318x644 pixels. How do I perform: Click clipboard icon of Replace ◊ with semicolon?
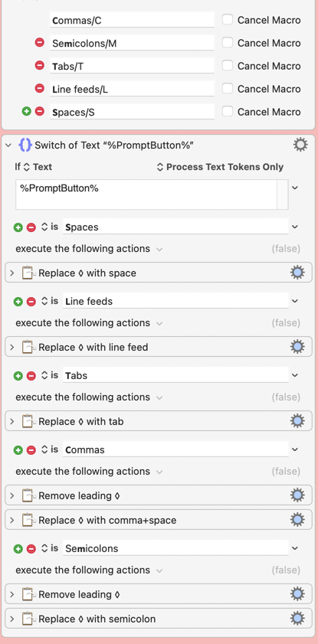28,619
